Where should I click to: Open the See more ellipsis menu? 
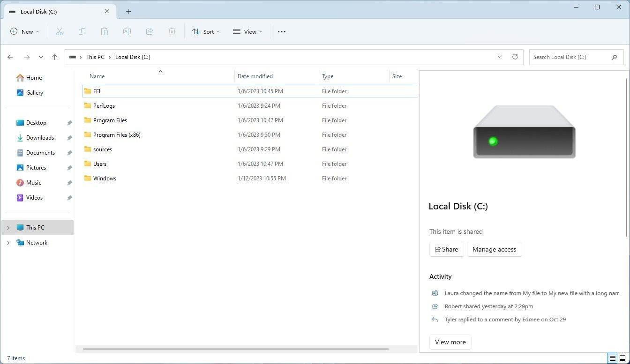point(282,31)
